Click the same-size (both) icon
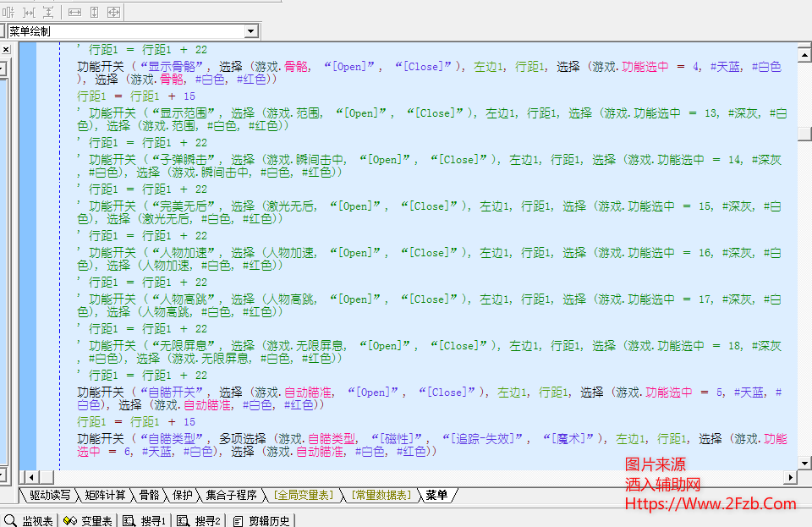The height and width of the screenshot is (527, 812). click(113, 12)
